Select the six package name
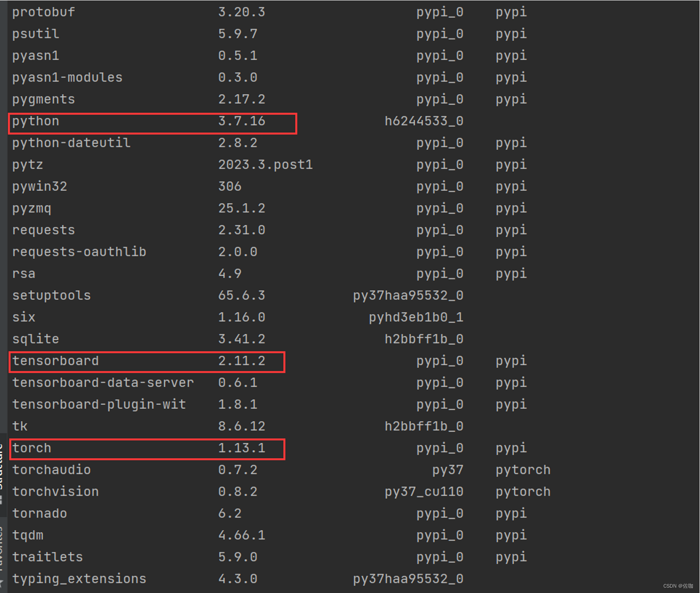The height and width of the screenshot is (593, 700). click(x=23, y=318)
